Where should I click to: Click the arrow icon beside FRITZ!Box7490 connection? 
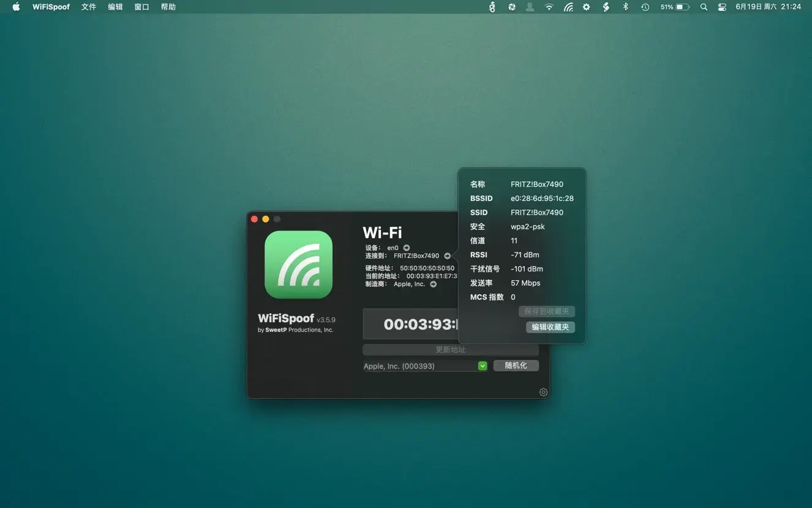[447, 256]
